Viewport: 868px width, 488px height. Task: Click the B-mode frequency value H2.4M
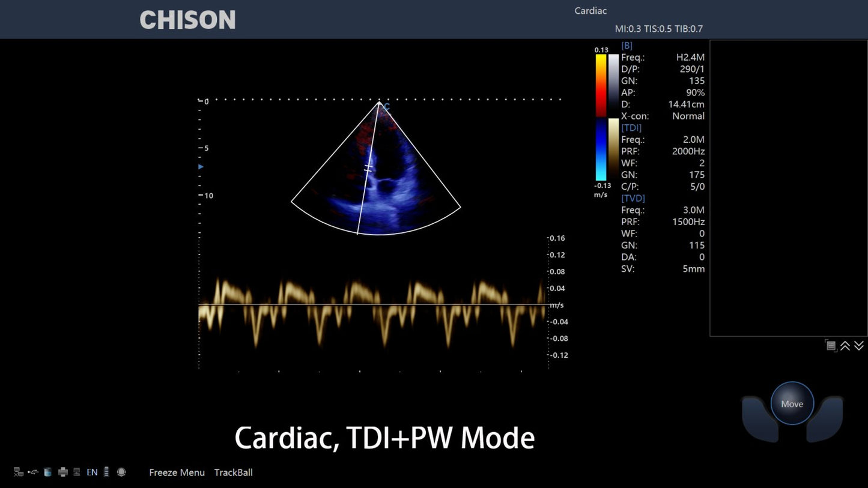pyautogui.click(x=690, y=58)
